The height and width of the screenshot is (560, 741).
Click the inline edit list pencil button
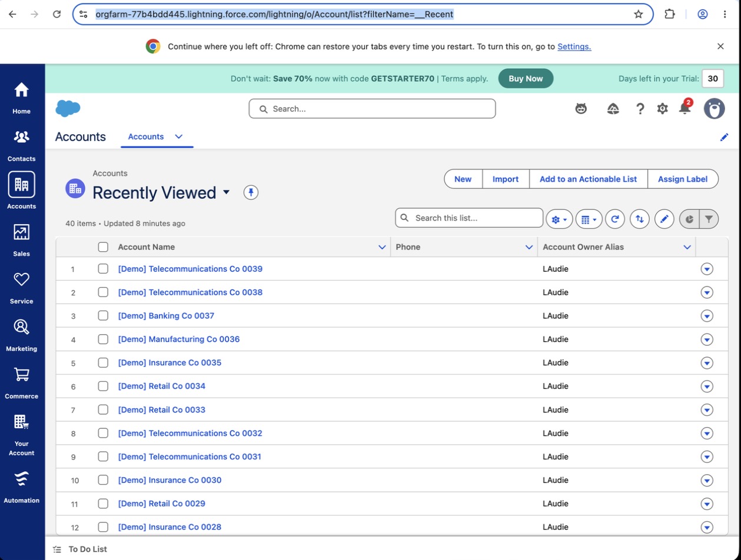click(x=664, y=219)
